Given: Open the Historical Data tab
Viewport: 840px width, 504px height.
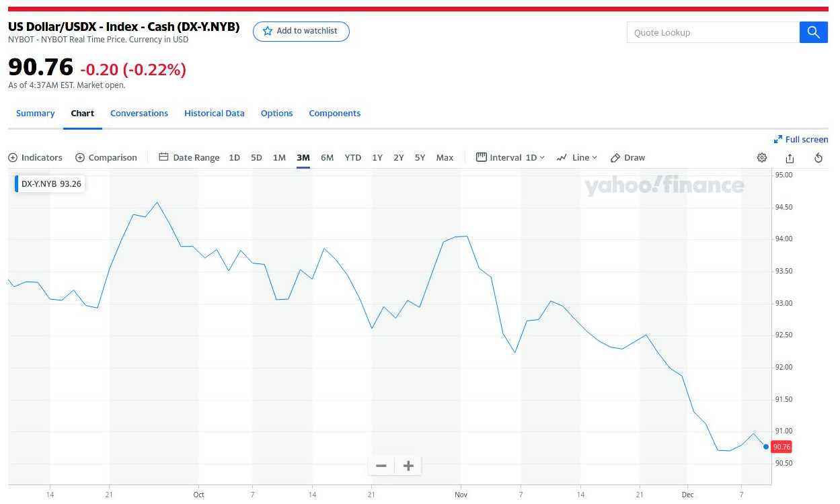Looking at the screenshot, I should pyautogui.click(x=215, y=113).
